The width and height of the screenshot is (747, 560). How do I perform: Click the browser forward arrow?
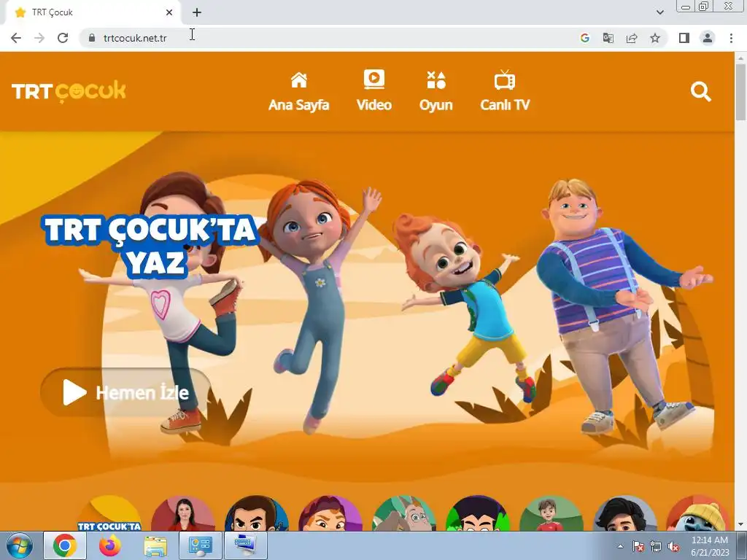click(39, 38)
